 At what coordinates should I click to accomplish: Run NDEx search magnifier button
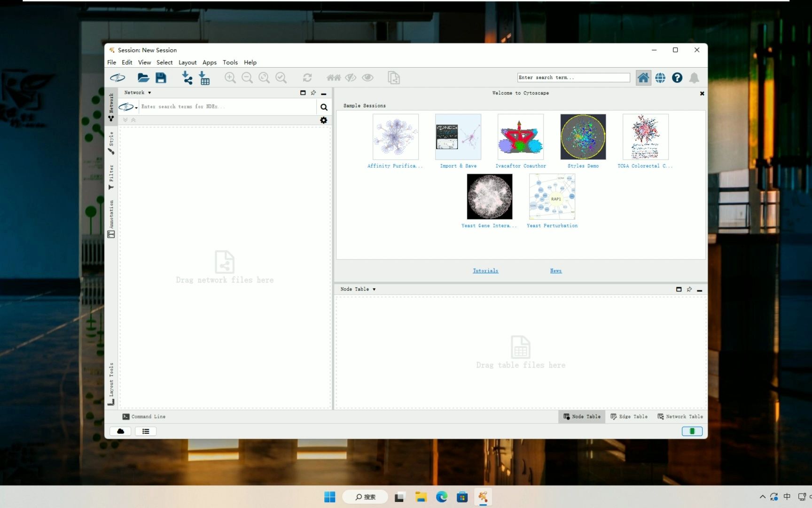(324, 107)
